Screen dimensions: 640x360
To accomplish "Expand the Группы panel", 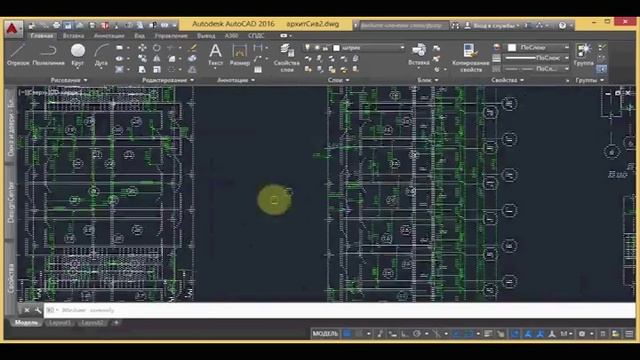I will click(x=589, y=80).
